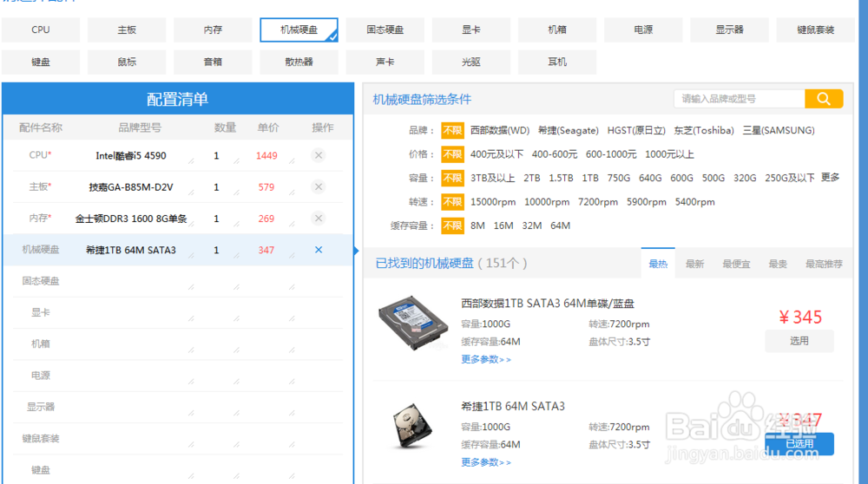Filter cache size 32M
868x484 pixels.
click(x=531, y=226)
